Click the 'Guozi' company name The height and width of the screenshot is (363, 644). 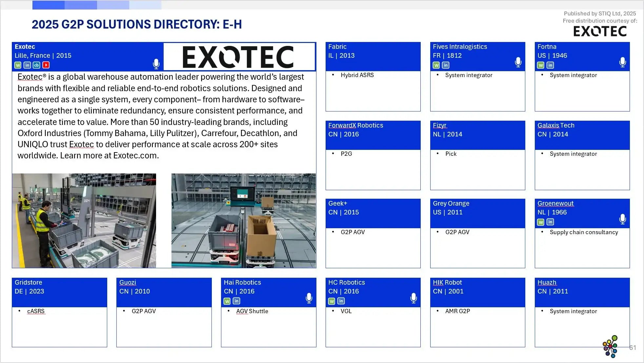(x=128, y=282)
